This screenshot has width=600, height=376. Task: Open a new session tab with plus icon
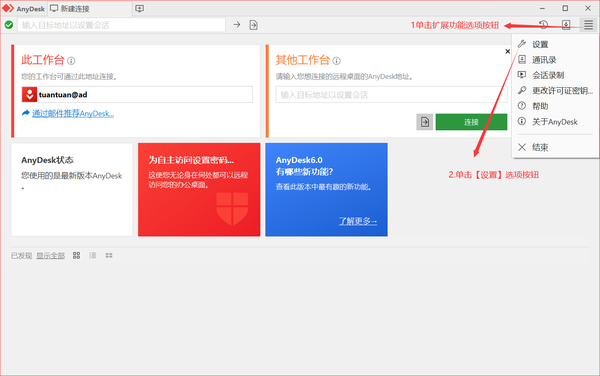(x=140, y=8)
